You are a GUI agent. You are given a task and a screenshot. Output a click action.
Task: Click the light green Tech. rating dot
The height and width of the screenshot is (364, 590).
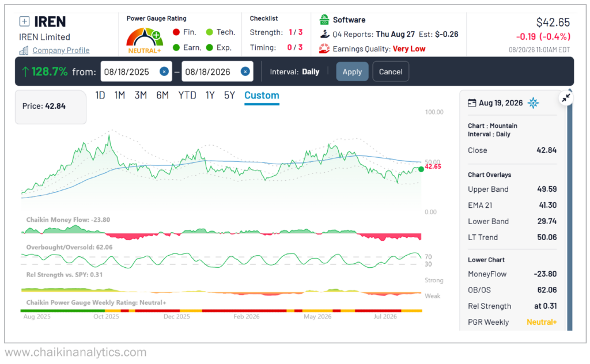click(210, 32)
